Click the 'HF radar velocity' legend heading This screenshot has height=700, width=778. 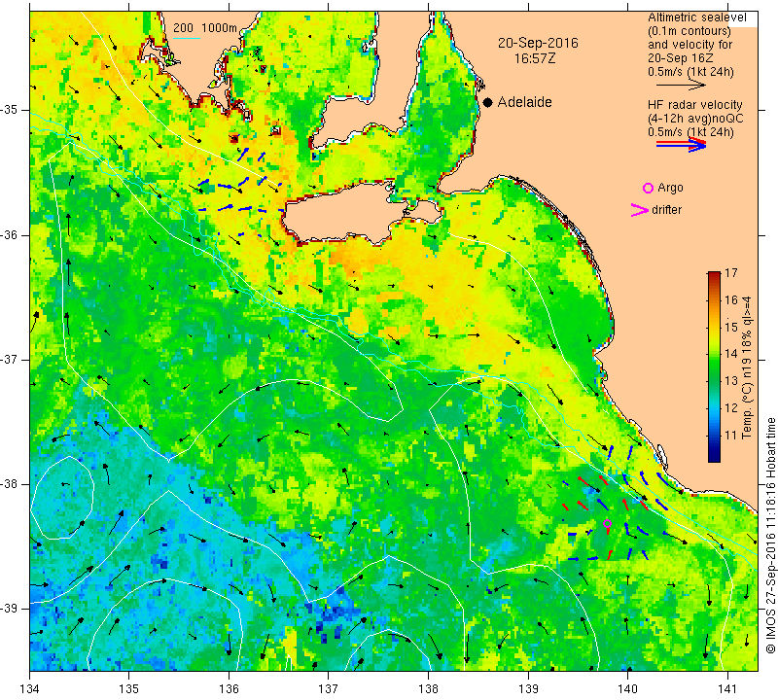tap(694, 105)
